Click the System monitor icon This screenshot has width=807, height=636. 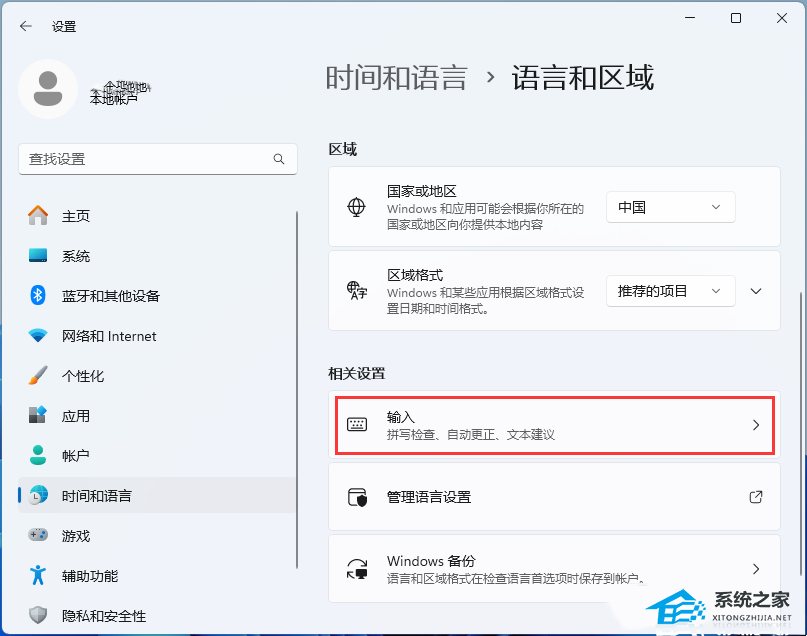coord(38,255)
